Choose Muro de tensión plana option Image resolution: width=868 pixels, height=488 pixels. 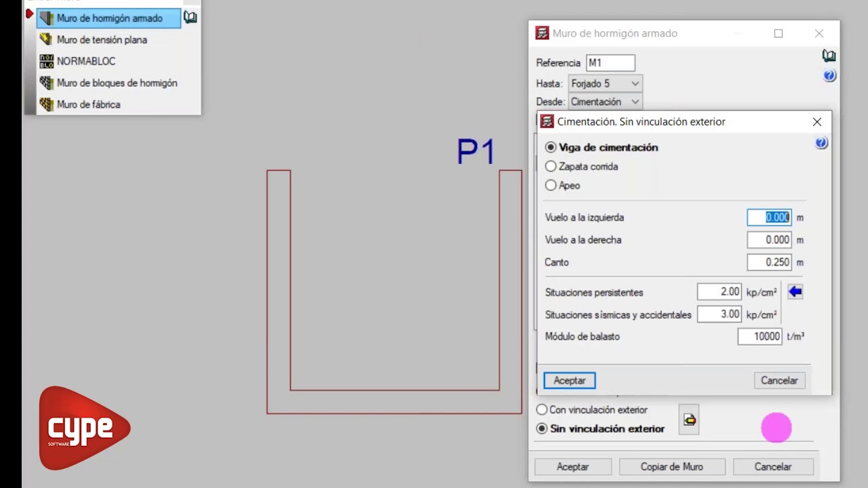point(102,40)
